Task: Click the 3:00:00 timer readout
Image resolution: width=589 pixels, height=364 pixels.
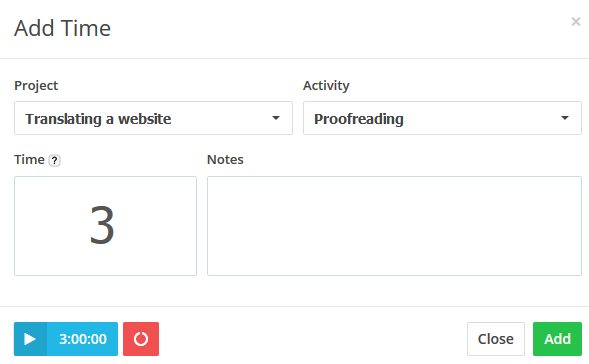Action: coord(83,339)
